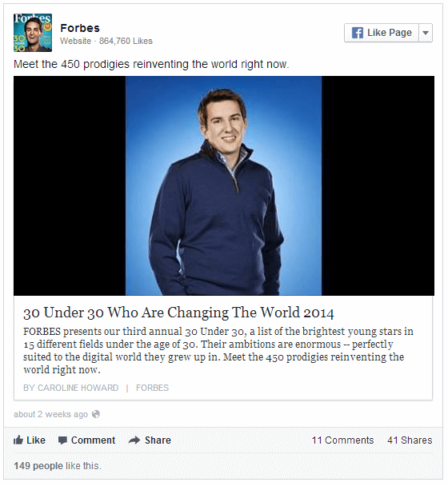View the 41 Shares link
The width and height of the screenshot is (448, 486).
[410, 440]
